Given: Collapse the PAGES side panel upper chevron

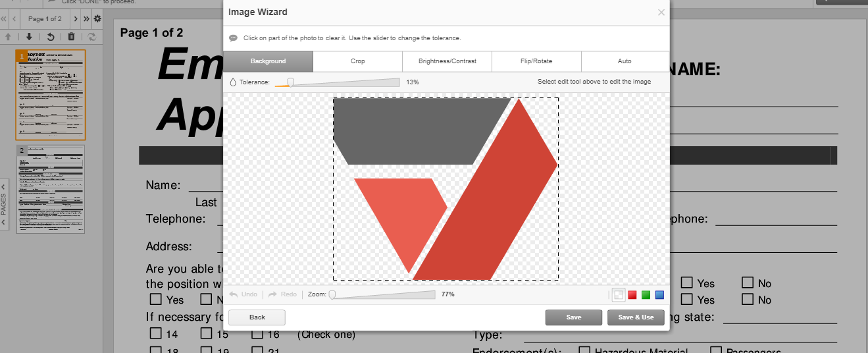Looking at the screenshot, I should [3, 187].
